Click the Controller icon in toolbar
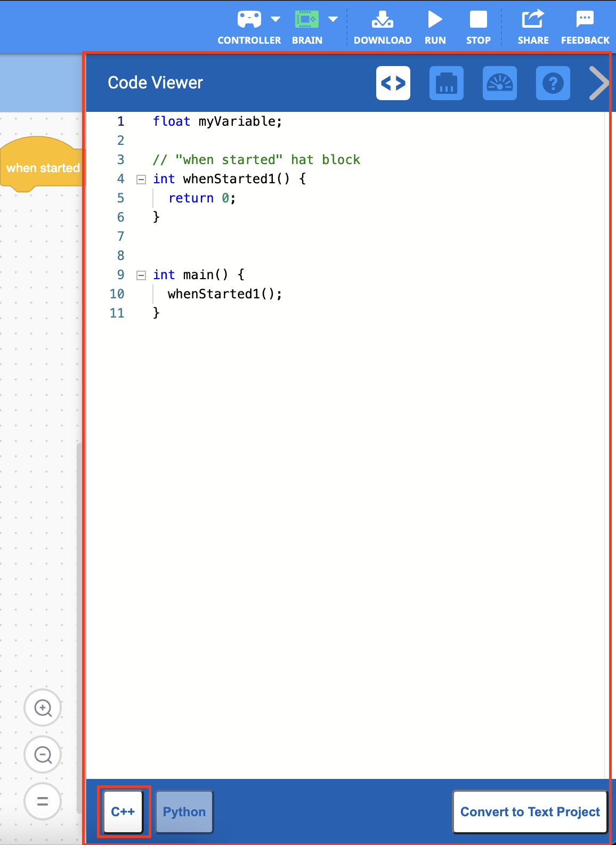The image size is (616, 845). click(x=249, y=20)
